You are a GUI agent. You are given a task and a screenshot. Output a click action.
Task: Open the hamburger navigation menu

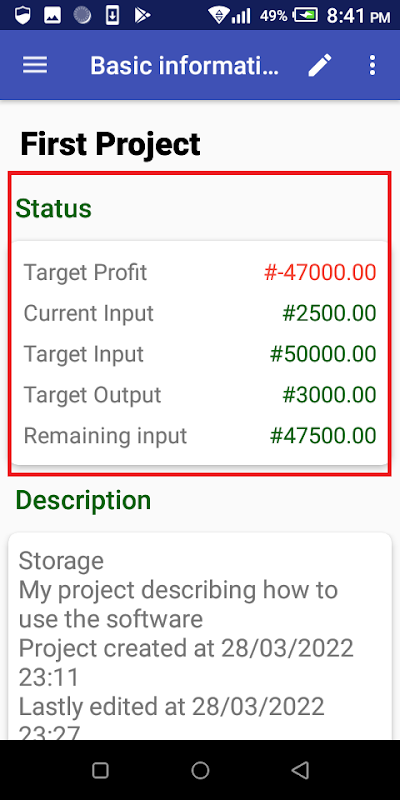[35, 65]
